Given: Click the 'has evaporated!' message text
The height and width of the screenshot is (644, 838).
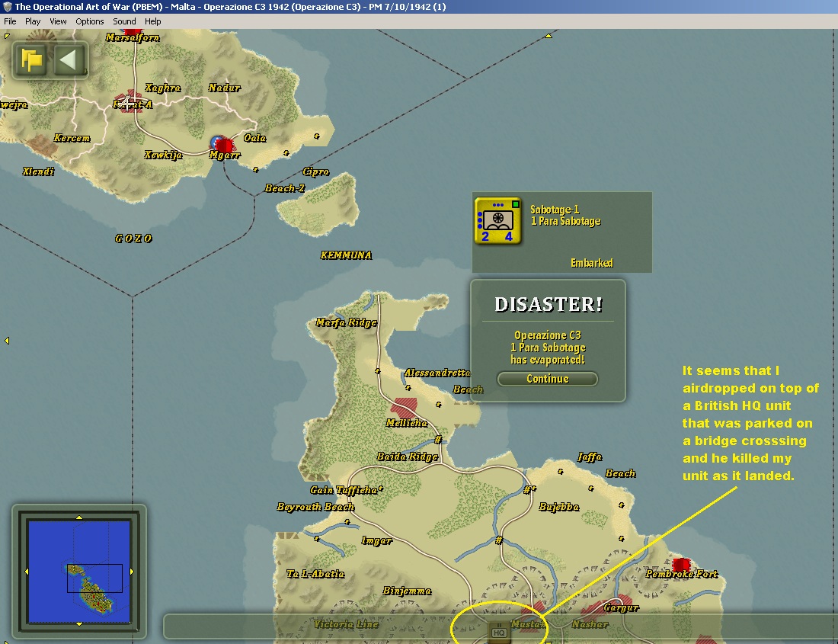Looking at the screenshot, I should pos(547,360).
